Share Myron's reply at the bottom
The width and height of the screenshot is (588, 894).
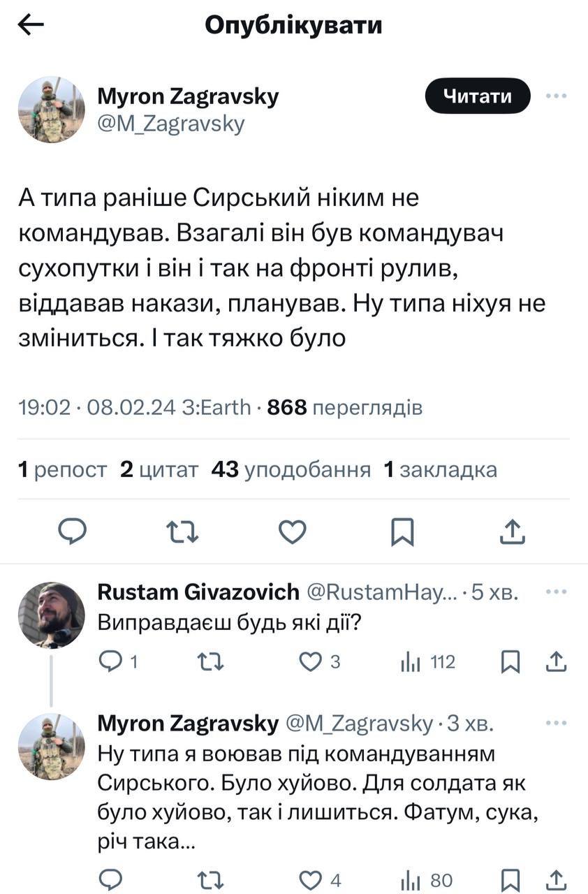pyautogui.click(x=556, y=879)
